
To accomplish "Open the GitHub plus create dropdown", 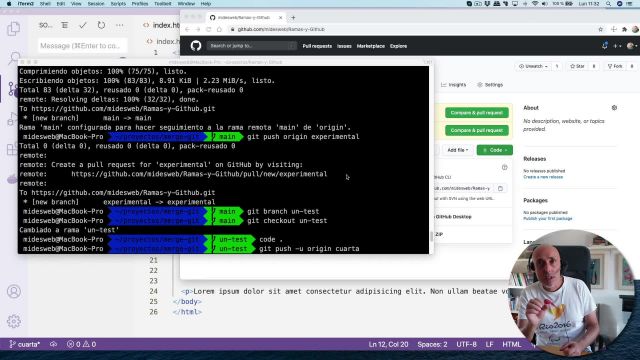I will tap(617, 46).
